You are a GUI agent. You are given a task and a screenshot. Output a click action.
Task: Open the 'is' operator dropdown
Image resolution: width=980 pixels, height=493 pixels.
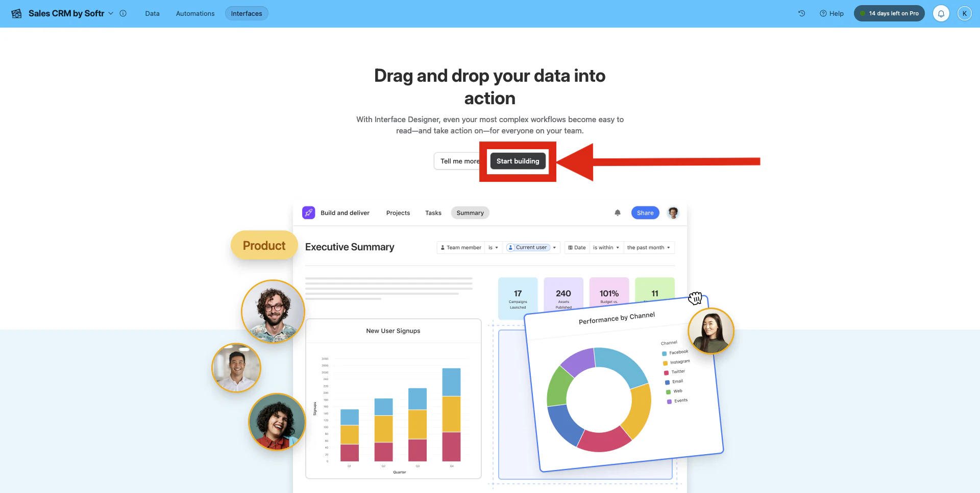tap(494, 248)
